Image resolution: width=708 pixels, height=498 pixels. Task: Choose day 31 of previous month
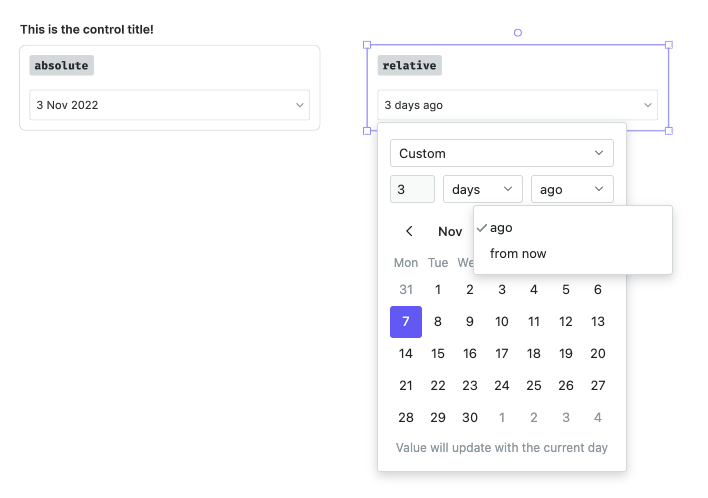click(406, 289)
